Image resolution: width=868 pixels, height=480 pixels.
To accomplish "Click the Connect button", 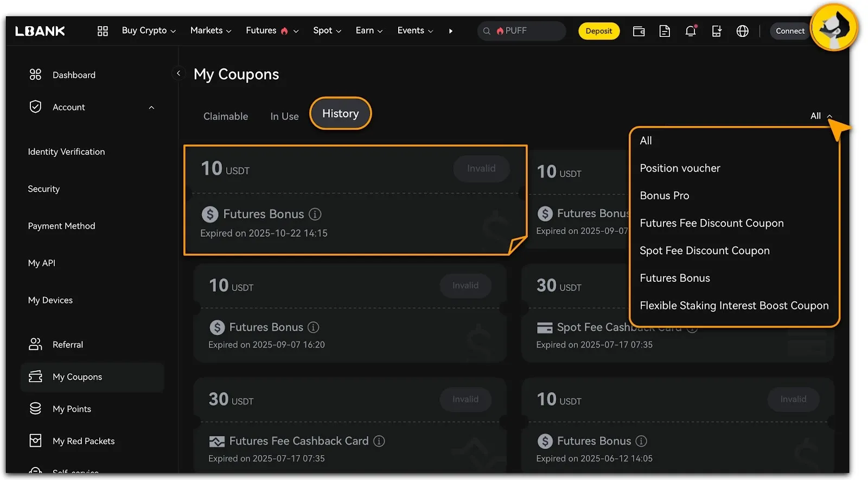I will [789, 31].
